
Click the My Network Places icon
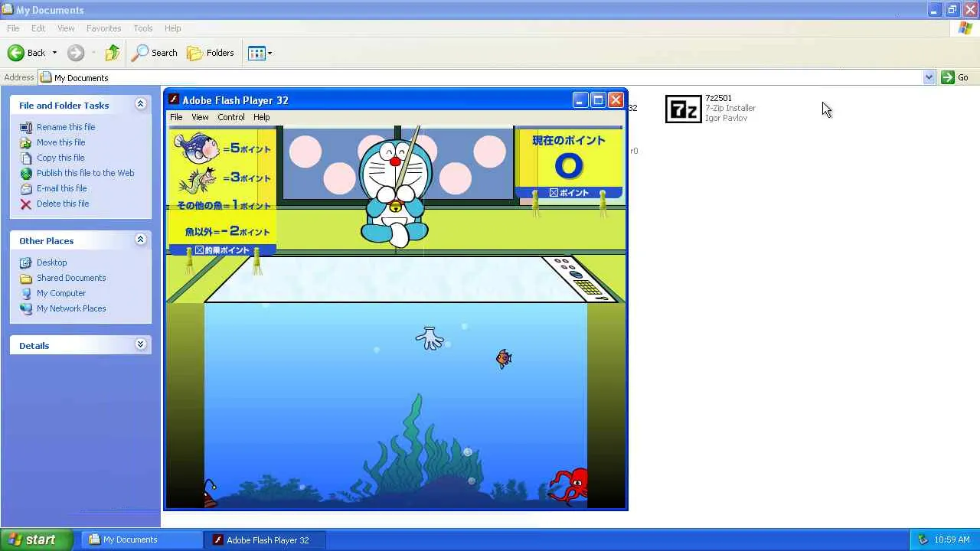[26, 308]
